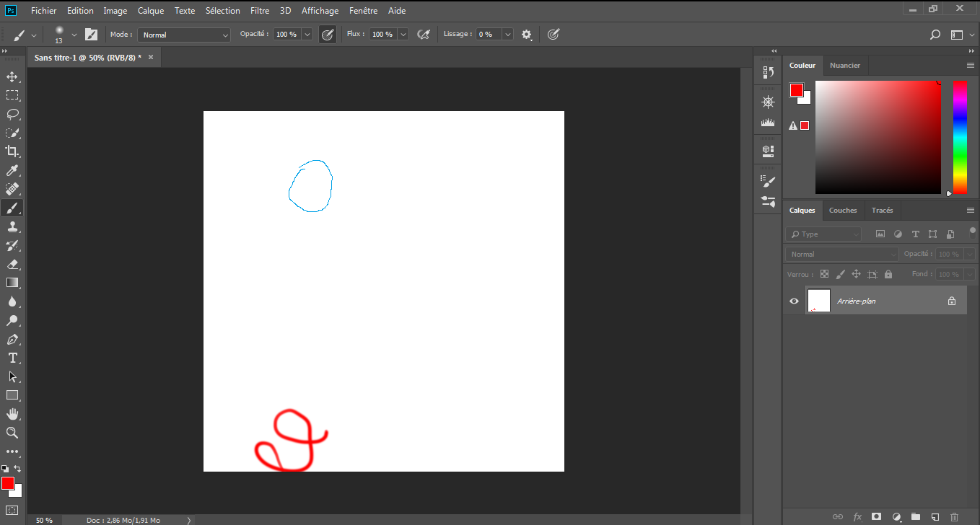Select the Eraser tool
980x525 pixels.
click(x=12, y=264)
